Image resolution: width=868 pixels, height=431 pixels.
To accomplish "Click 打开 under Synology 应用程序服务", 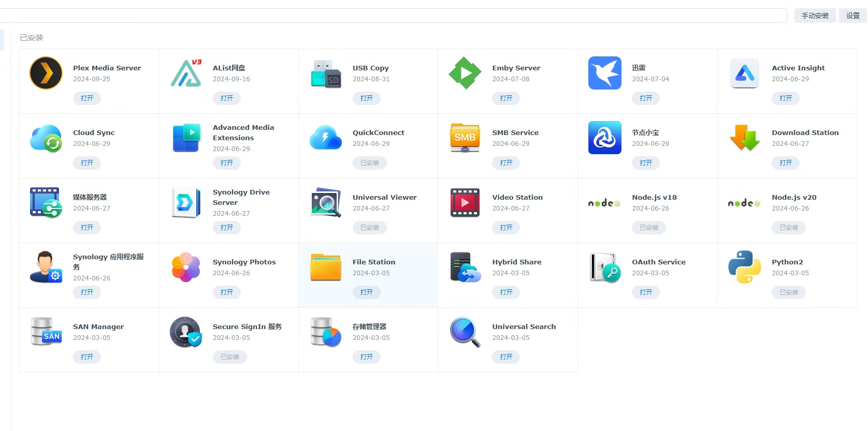I will click(87, 292).
